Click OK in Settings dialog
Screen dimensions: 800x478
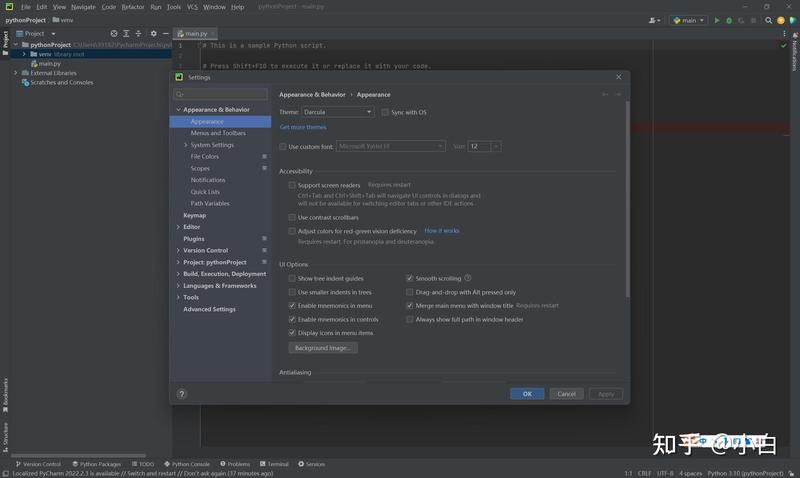(527, 394)
